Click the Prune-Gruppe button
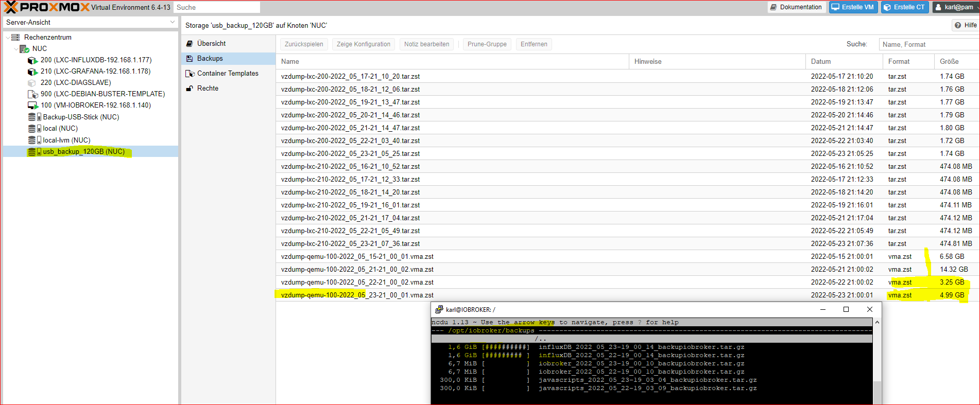Image resolution: width=980 pixels, height=405 pixels. pyautogui.click(x=487, y=44)
